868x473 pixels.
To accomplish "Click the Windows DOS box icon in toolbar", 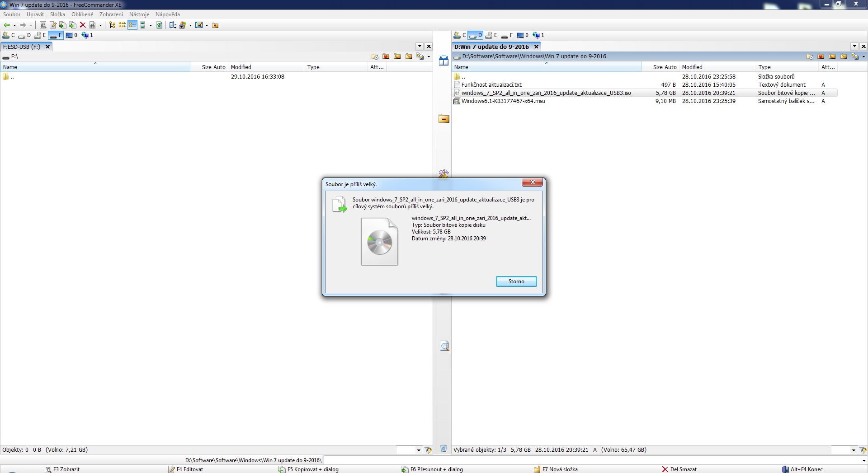I will 183,25.
